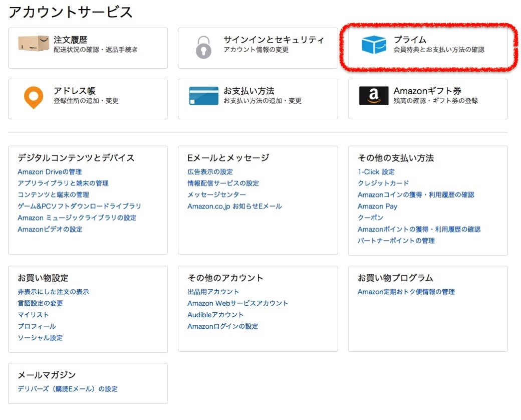Open 非表示にした注文の表示 link
This screenshot has height=420, width=521.
[x=54, y=292]
